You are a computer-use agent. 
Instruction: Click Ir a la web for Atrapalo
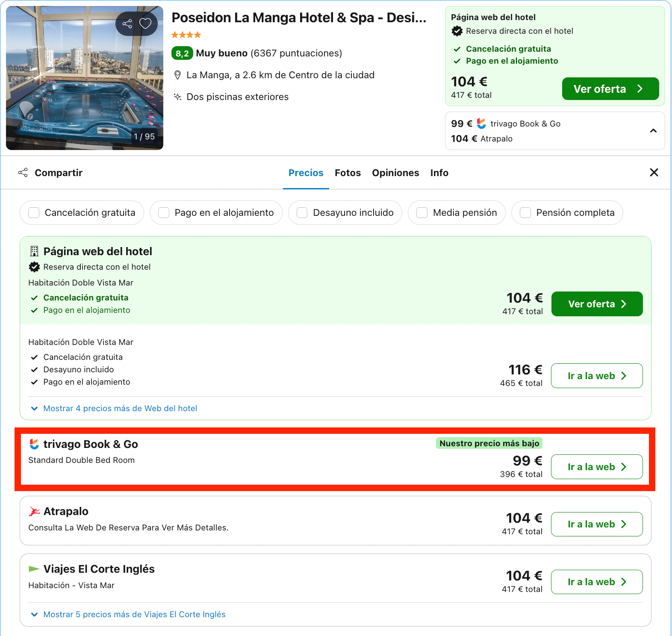click(x=597, y=524)
